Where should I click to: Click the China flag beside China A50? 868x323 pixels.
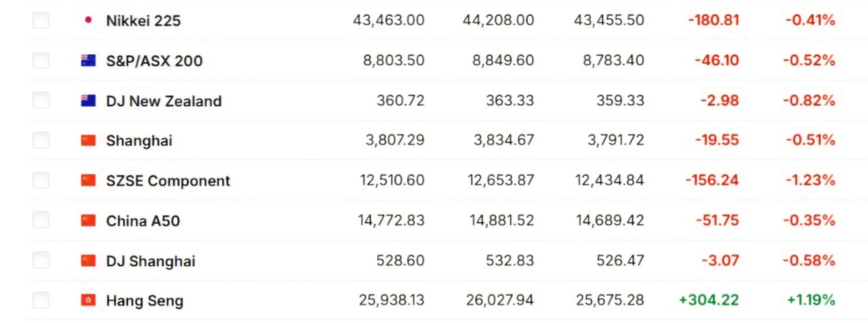[x=88, y=220]
